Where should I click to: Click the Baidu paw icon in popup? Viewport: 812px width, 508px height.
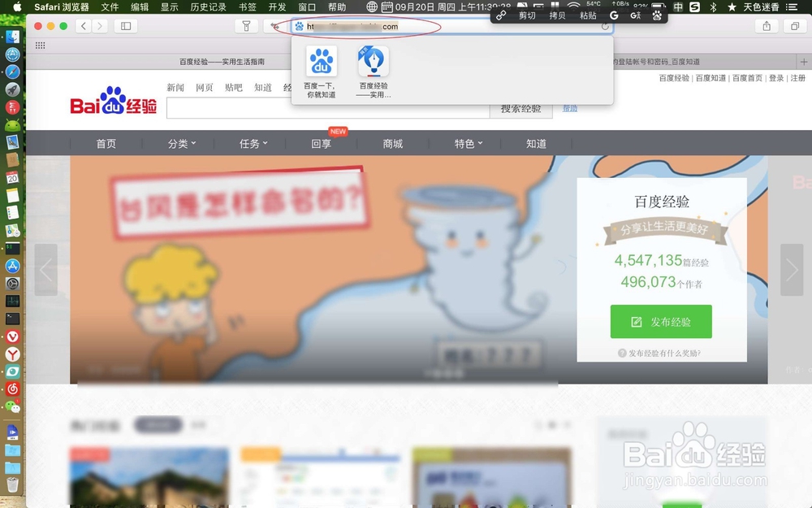657,15
